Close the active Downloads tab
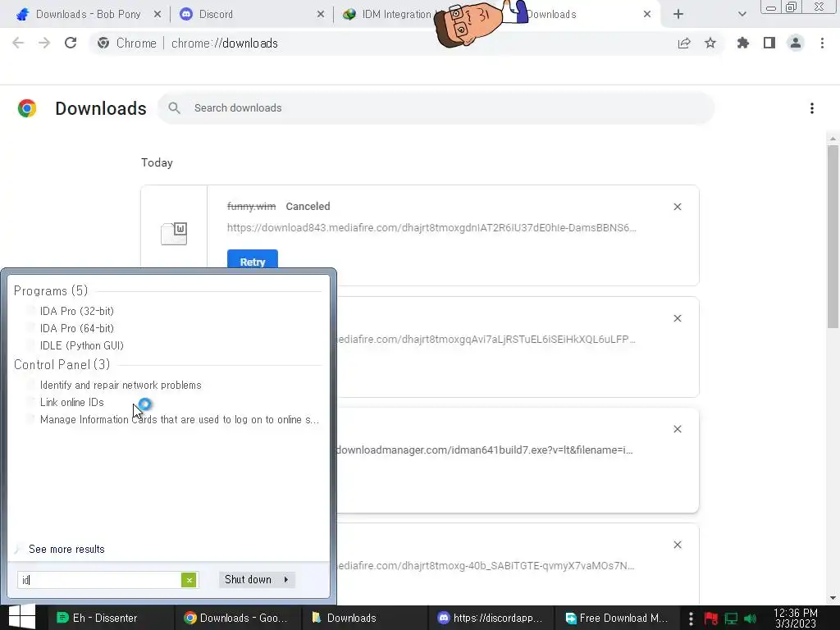840x630 pixels. (x=647, y=15)
